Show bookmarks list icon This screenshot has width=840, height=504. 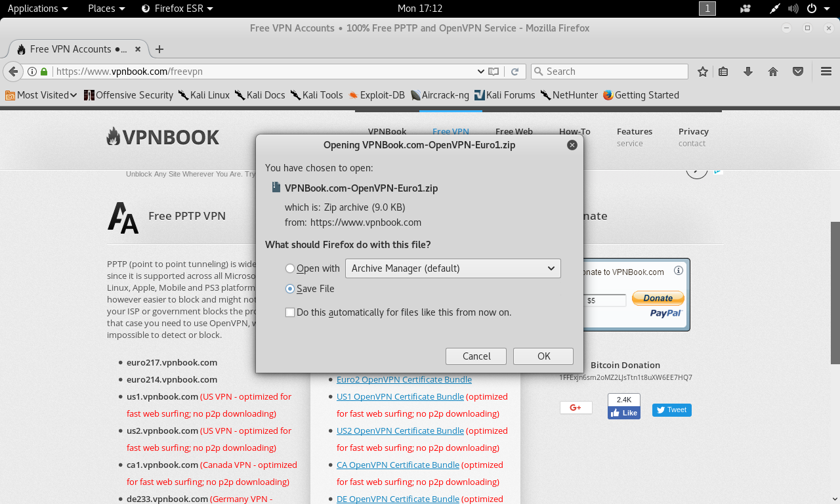[723, 72]
